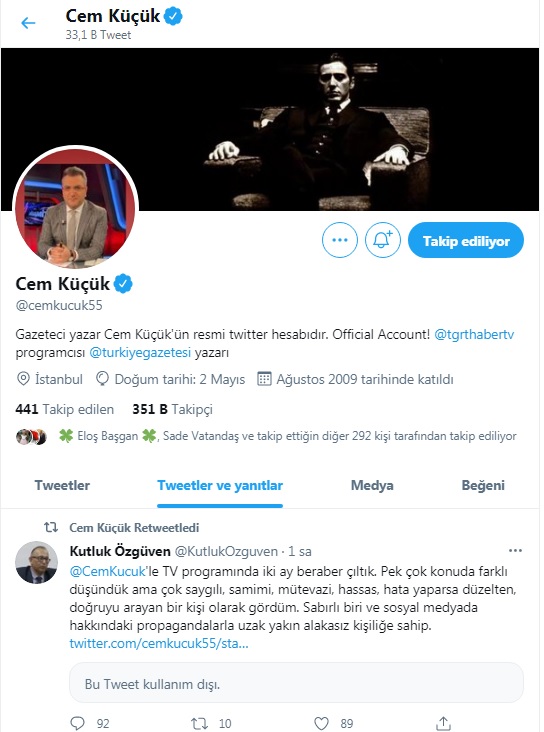Share the tweet with upload icon
The image size is (544, 732).
(x=443, y=723)
